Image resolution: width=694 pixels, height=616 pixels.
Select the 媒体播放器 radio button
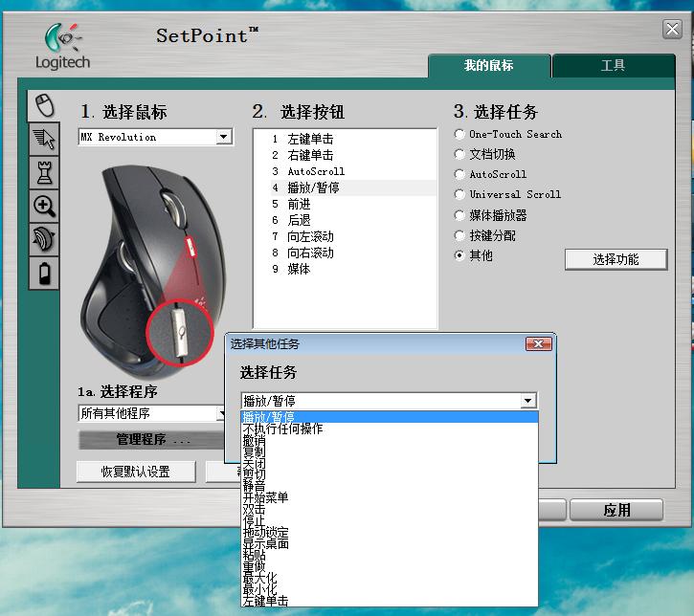click(x=459, y=215)
